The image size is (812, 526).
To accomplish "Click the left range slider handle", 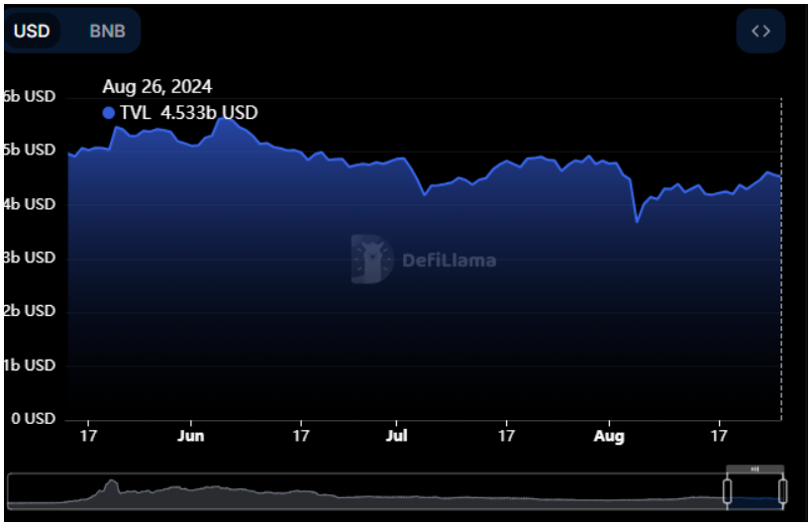I will (727, 490).
